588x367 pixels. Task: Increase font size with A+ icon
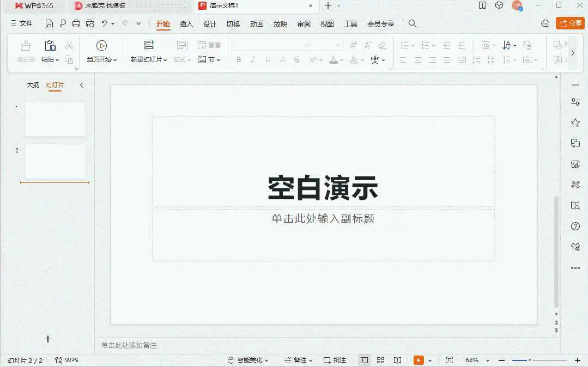353,45
